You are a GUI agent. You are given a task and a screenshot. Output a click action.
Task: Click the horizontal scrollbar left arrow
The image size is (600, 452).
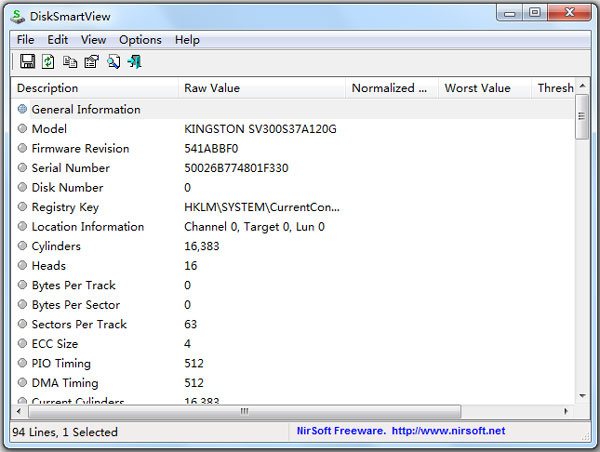19,411
